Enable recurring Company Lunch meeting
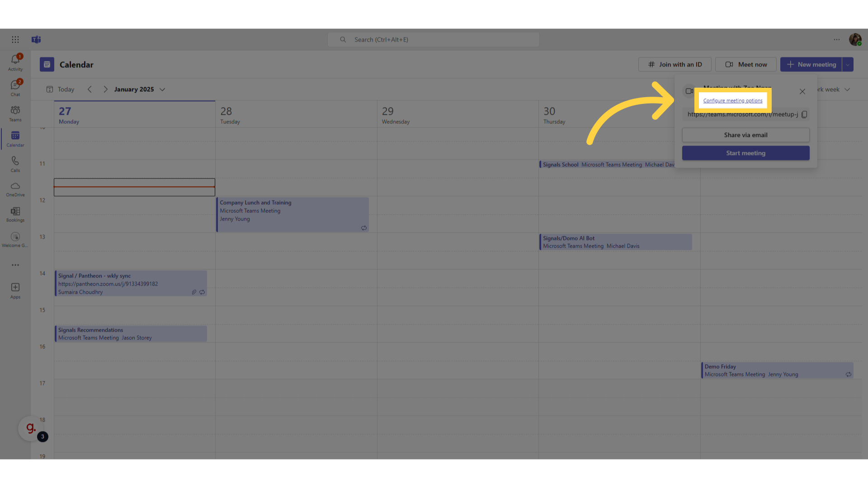This screenshot has width=868, height=488. [x=363, y=228]
